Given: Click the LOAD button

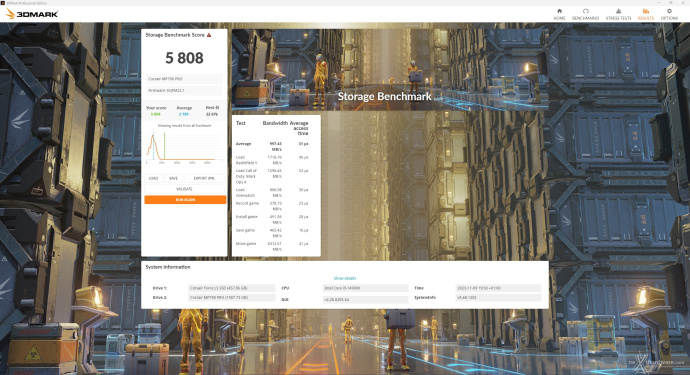Looking at the screenshot, I should pos(153,178).
